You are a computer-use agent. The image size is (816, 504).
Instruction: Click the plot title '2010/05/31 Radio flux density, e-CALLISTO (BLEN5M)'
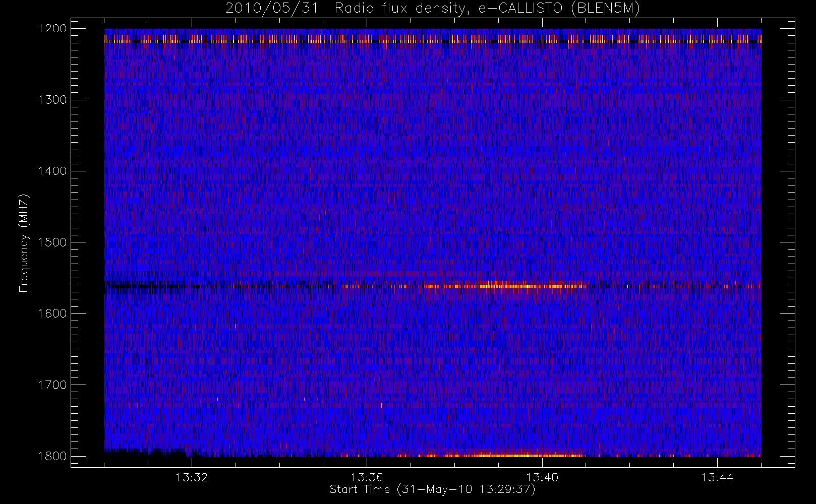pos(433,8)
